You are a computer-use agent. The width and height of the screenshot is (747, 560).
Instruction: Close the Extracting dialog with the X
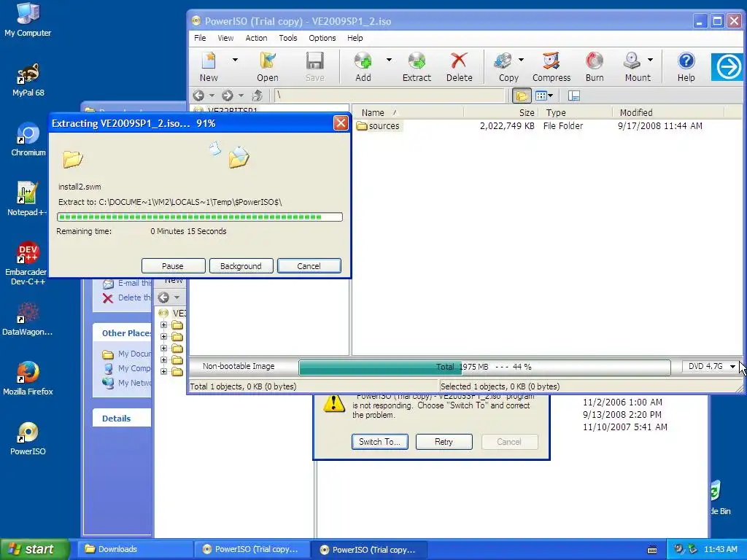coord(341,123)
